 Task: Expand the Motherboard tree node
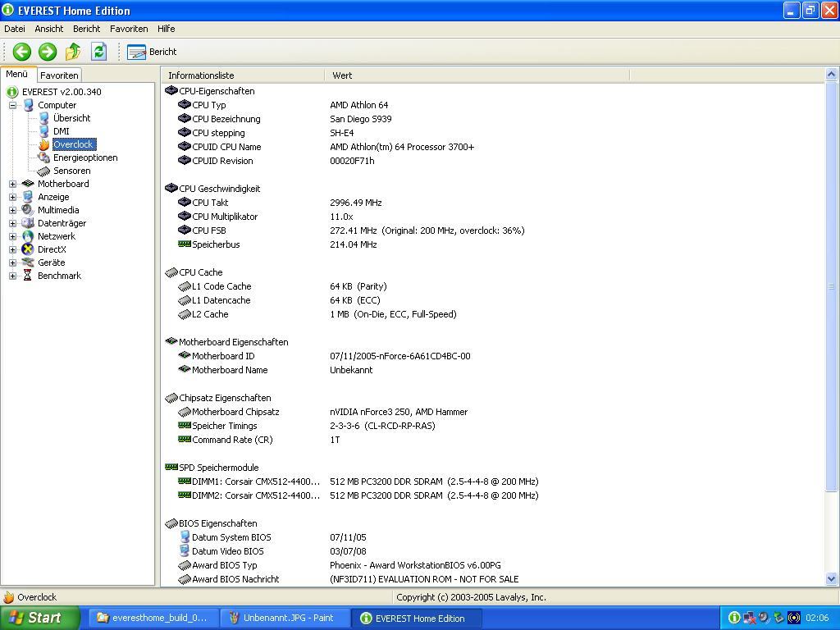click(x=13, y=184)
